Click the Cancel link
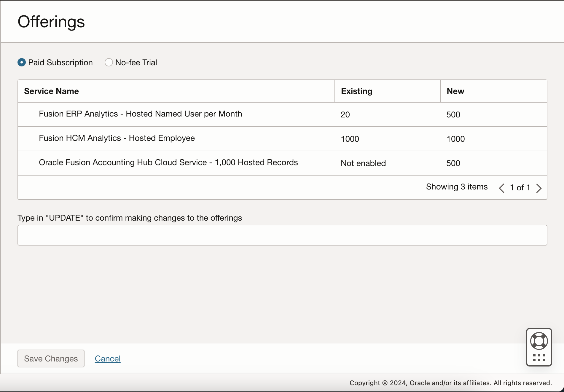Screen dimensions: 564x392 coord(107,358)
